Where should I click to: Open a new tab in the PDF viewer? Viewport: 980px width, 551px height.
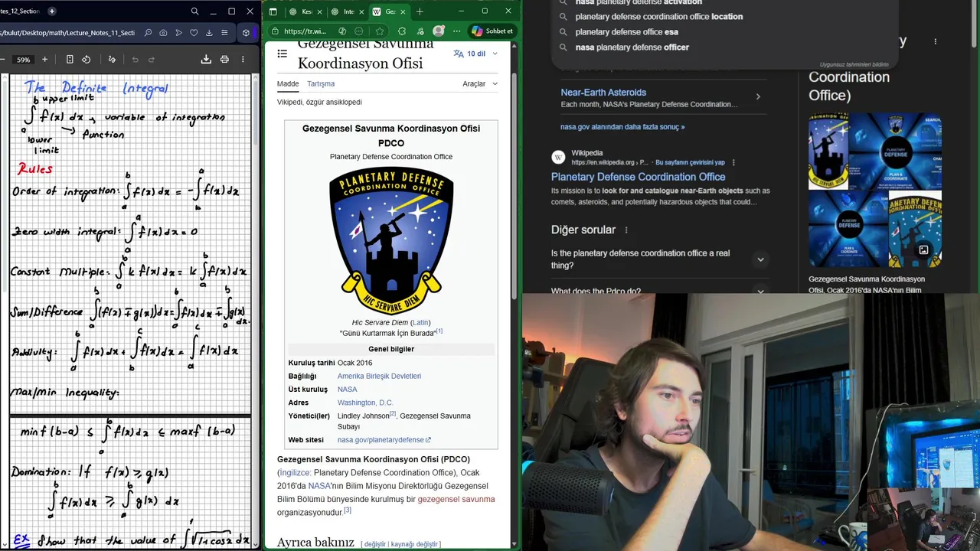(x=52, y=11)
